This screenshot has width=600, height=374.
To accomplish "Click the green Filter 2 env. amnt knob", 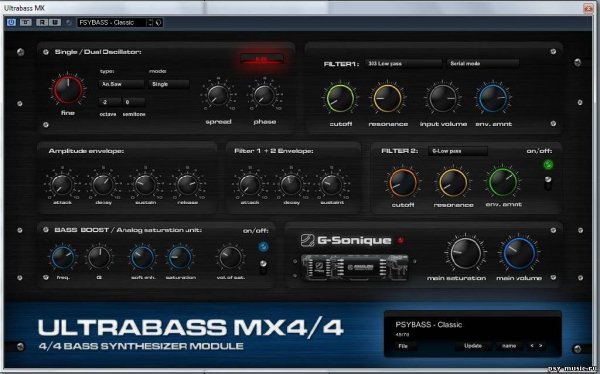I will [503, 183].
